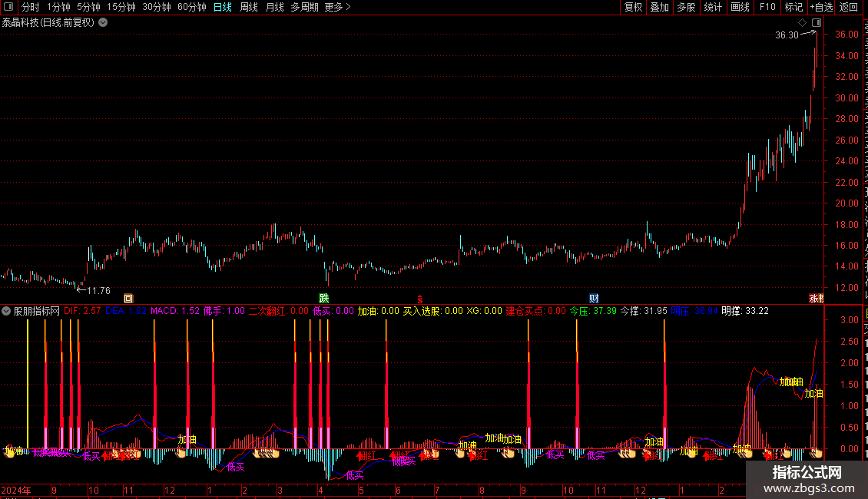Screen dimensions: 868x499
Task: Click the 二次翻红: 0.00 value
Action: tap(279, 311)
